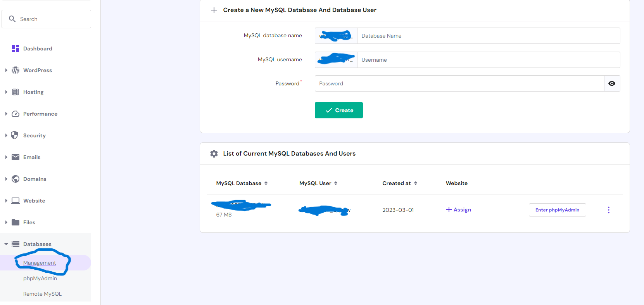
Task: Click the gear icon beside List of Current MySQL Databases
Action: click(x=214, y=154)
